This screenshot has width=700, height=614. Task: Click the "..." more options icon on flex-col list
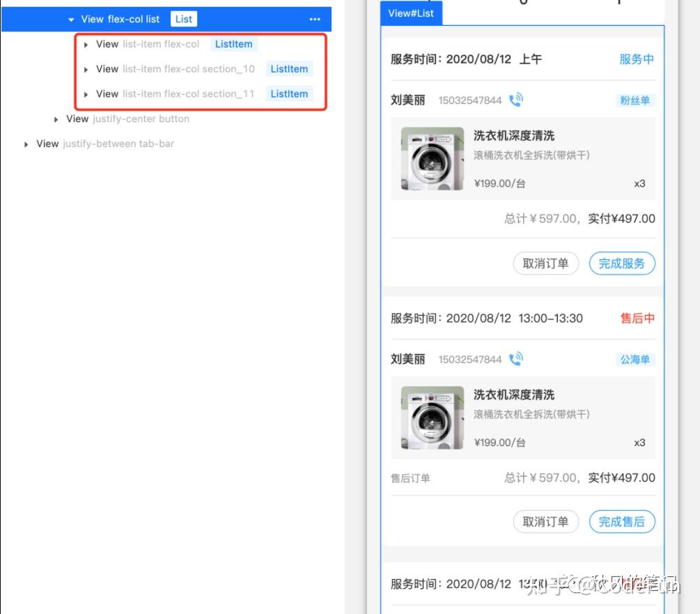[314, 19]
